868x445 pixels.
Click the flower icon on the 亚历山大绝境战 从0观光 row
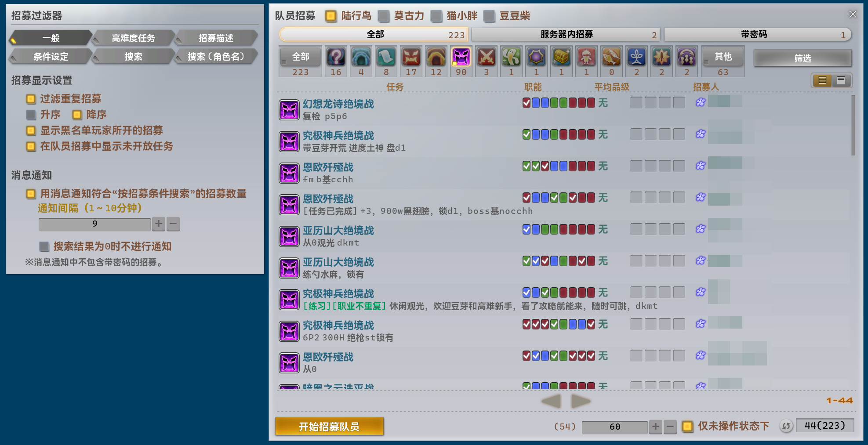pyautogui.click(x=701, y=229)
